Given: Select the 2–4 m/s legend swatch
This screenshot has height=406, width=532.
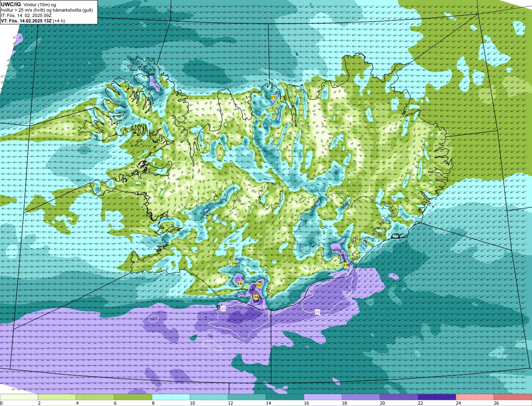Looking at the screenshot, I should (x=57, y=397).
